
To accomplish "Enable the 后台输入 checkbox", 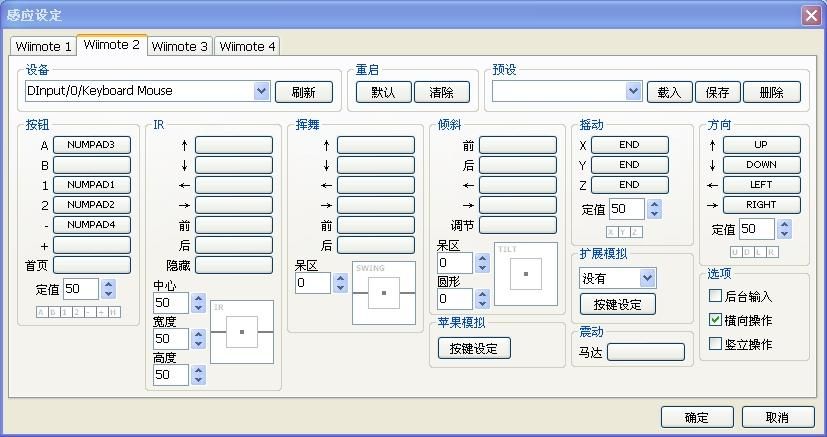I will coord(715,296).
